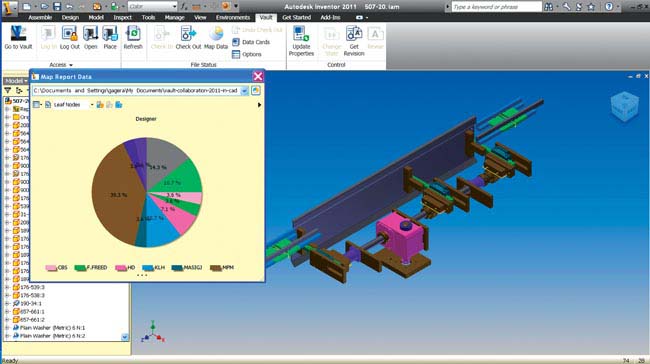The image size is (650, 364).
Task: Expand the 657-661:1 tree node
Action: (7, 312)
